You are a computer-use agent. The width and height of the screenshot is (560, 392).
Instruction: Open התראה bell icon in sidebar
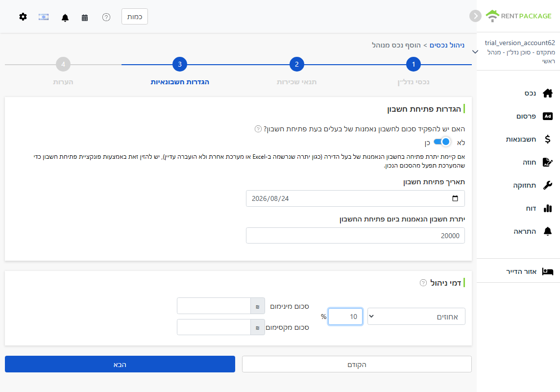point(547,231)
